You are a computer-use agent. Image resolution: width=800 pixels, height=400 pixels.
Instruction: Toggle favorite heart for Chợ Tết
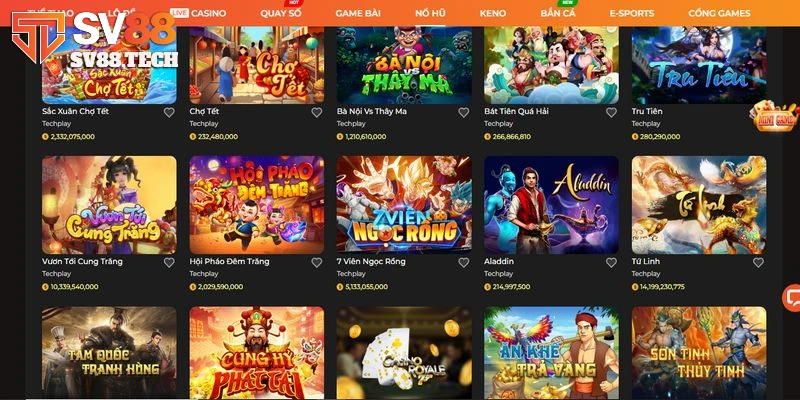[x=316, y=112]
